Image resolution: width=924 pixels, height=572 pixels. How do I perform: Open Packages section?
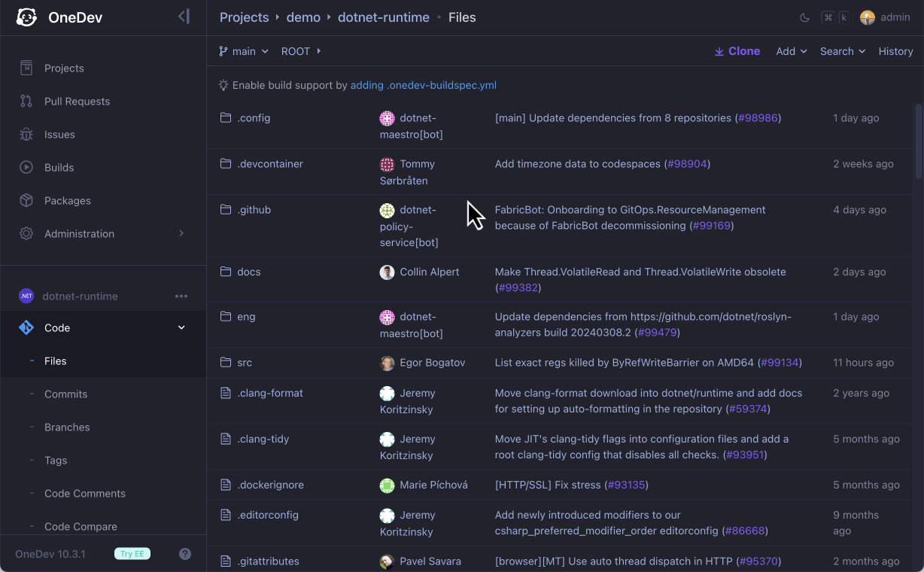(x=25, y=200)
